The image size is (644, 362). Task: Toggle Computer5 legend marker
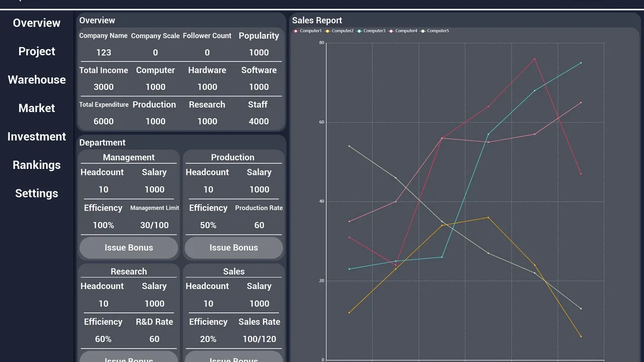(x=435, y=31)
